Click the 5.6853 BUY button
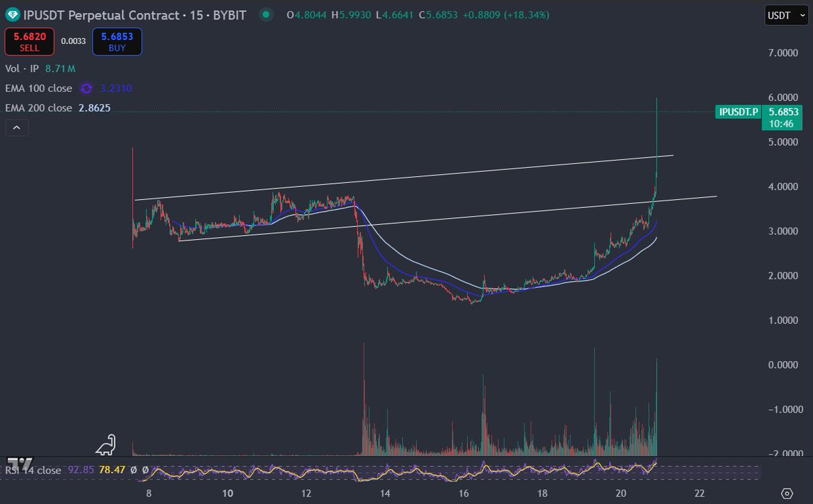 [x=117, y=41]
